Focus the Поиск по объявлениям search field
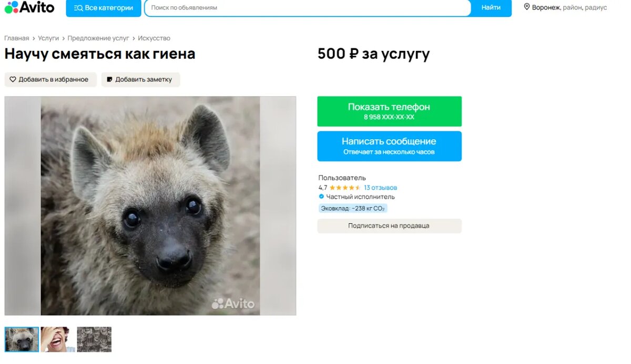 (308, 8)
